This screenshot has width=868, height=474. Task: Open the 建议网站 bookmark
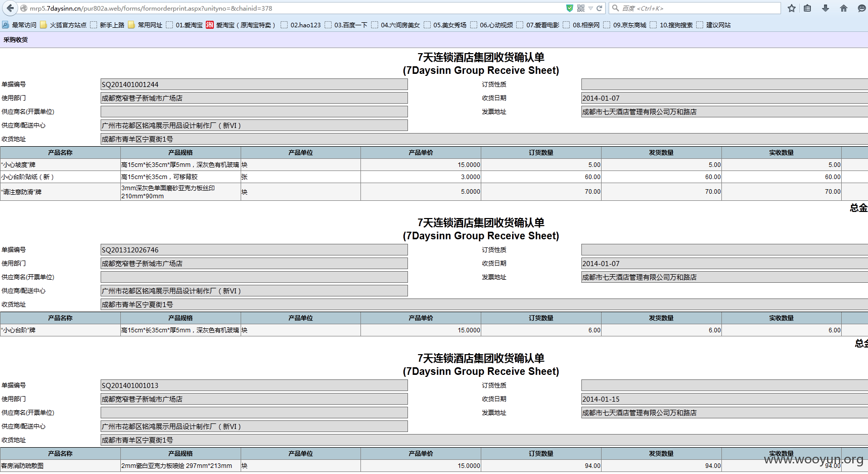point(714,25)
